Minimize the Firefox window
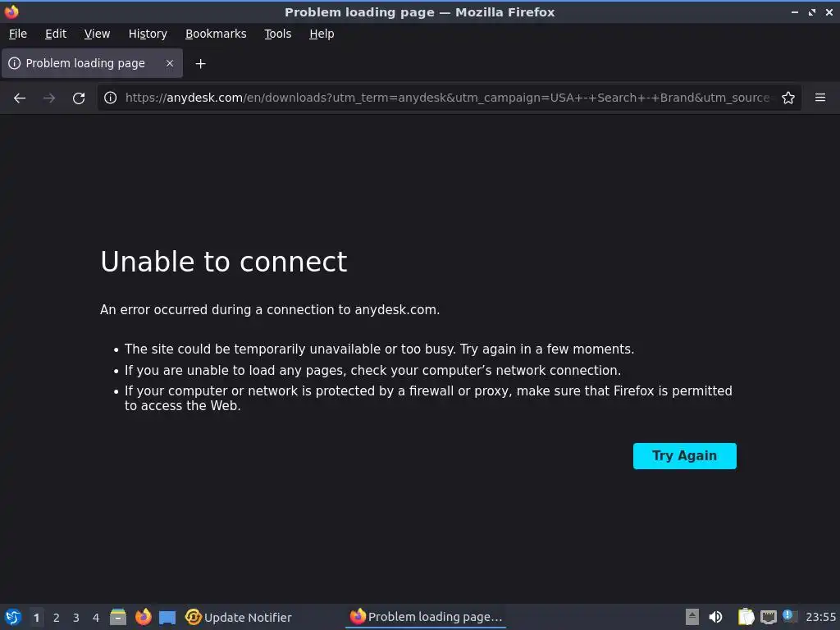Image resolution: width=840 pixels, height=630 pixels. [795, 11]
